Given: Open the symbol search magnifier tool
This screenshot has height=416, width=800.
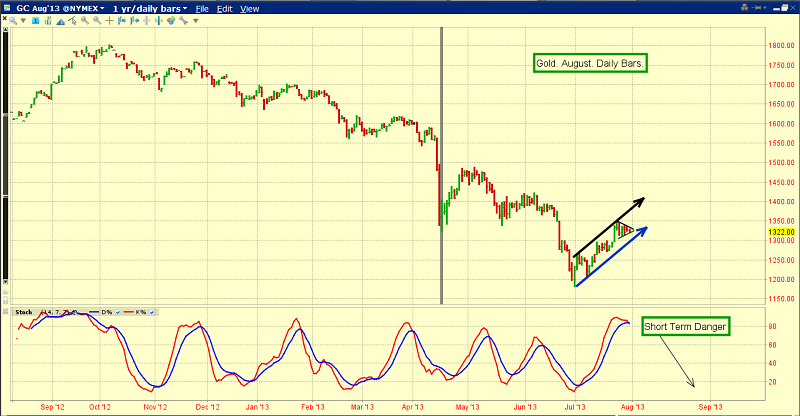Looking at the screenshot, I should (x=13, y=21).
